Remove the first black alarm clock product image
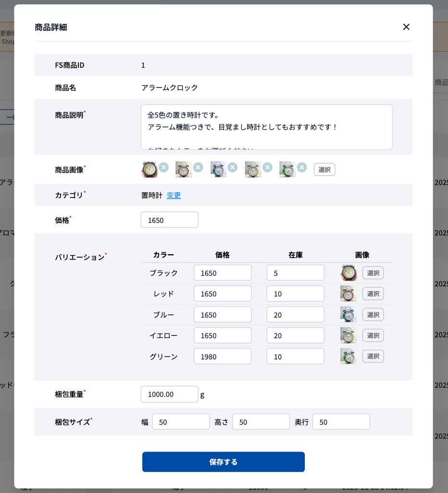Screen dimensions: 448x493 pos(163,167)
